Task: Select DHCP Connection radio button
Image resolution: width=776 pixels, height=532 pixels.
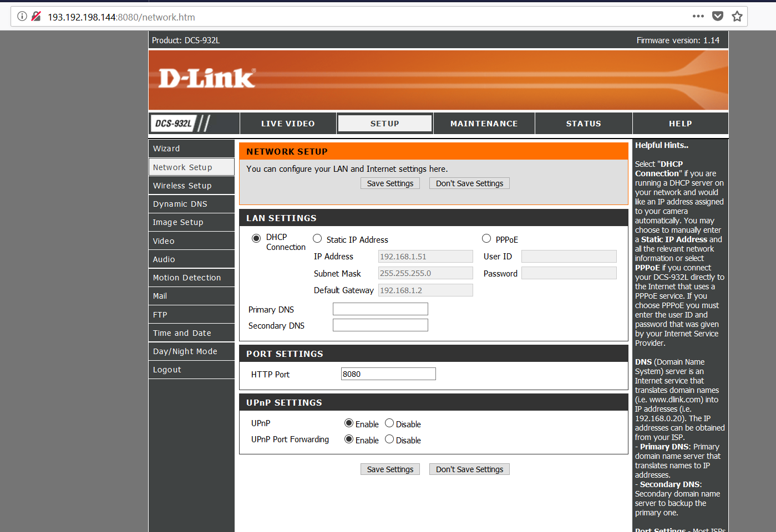Action: [256, 238]
